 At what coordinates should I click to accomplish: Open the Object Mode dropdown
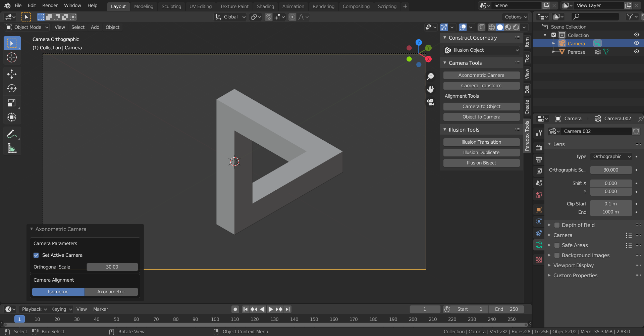(28, 27)
